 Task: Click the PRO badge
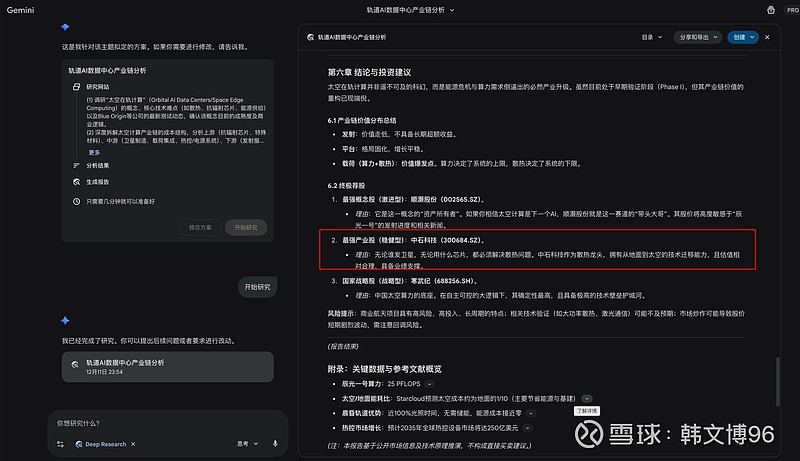[x=793, y=10]
